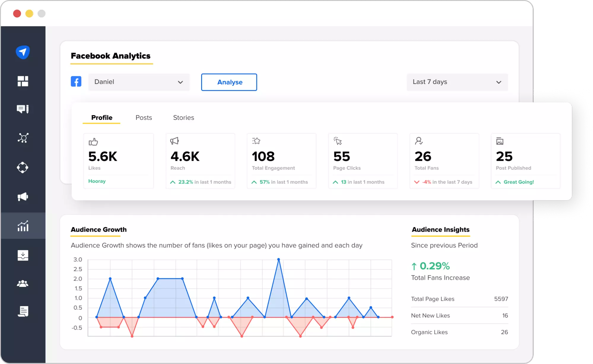Switch to the Posts tab
This screenshot has height=364, width=593.
pos(144,117)
